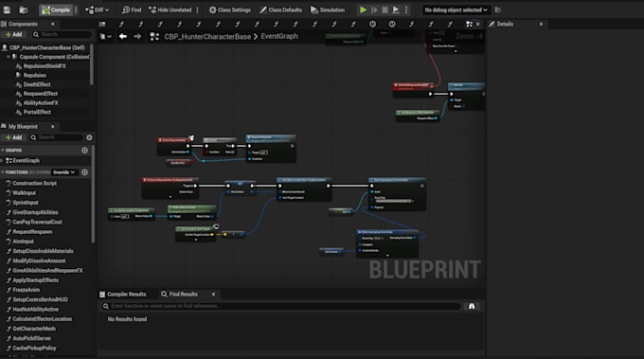The height and width of the screenshot is (359, 644).
Task: Click the debug object folder icon in toolbar
Action: 498,9
